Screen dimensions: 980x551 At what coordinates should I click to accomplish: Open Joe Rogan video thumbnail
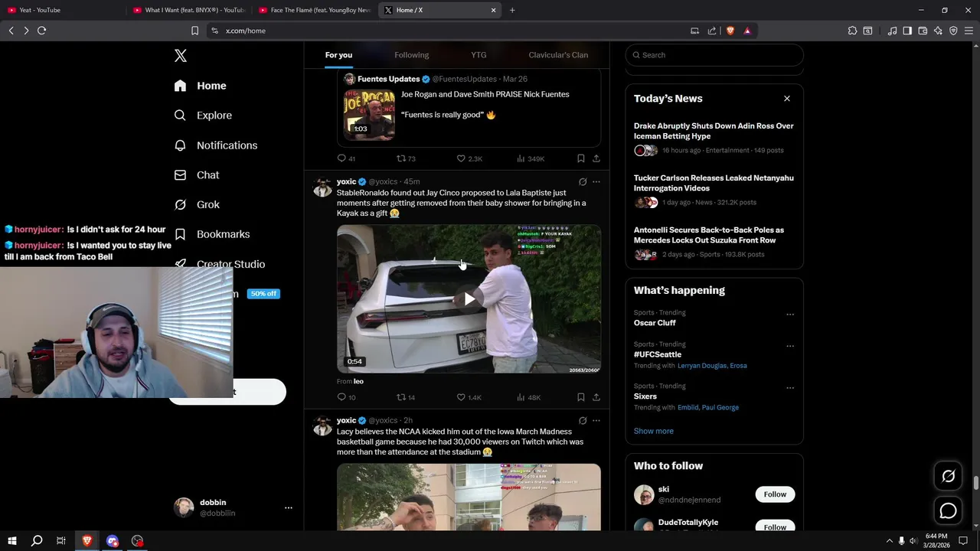click(x=369, y=115)
